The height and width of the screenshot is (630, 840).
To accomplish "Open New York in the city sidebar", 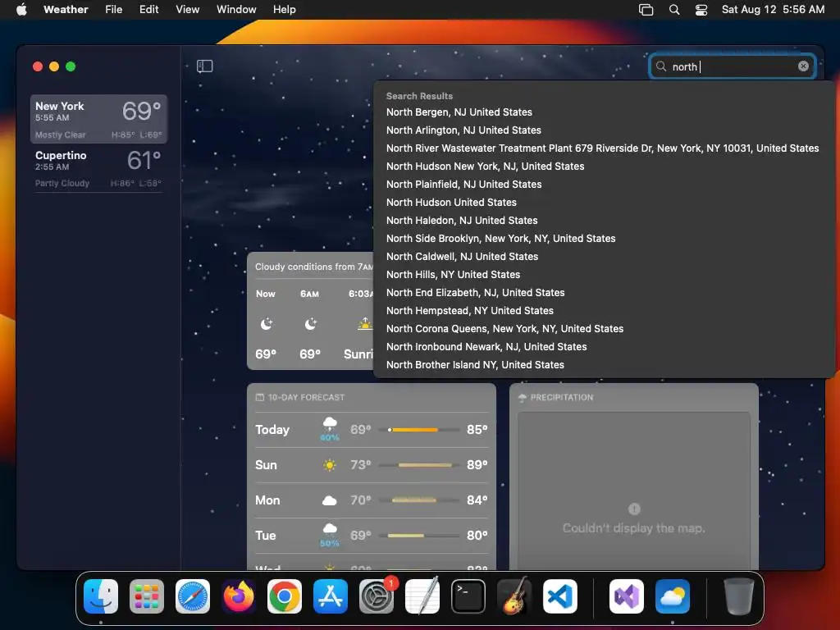I will (98, 119).
